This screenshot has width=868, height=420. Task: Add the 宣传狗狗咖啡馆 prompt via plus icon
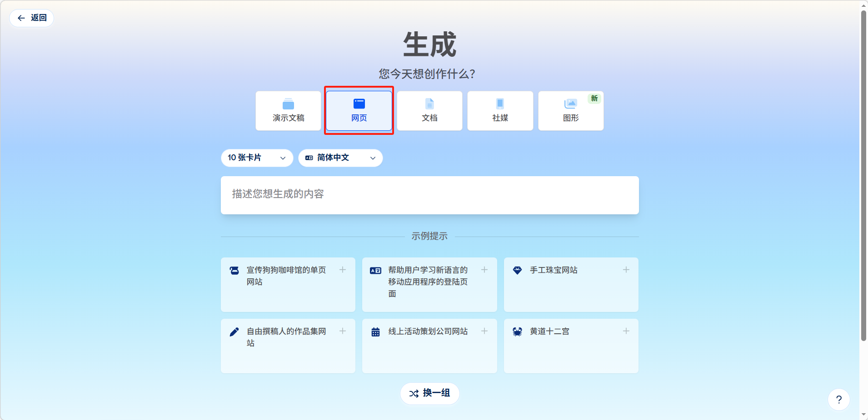[x=343, y=270]
